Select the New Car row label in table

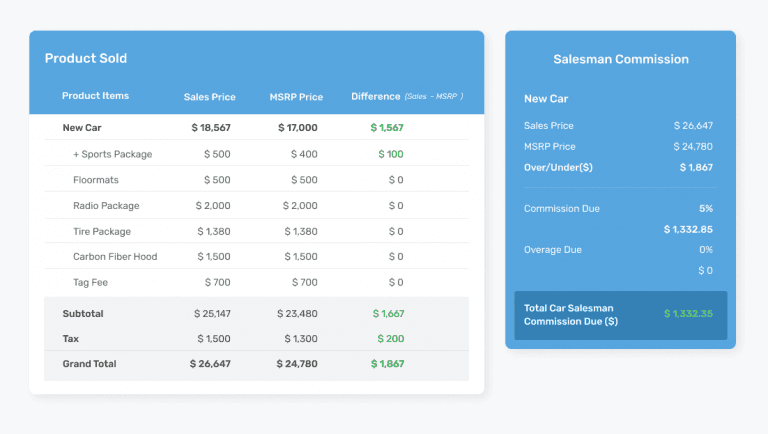[82, 128]
